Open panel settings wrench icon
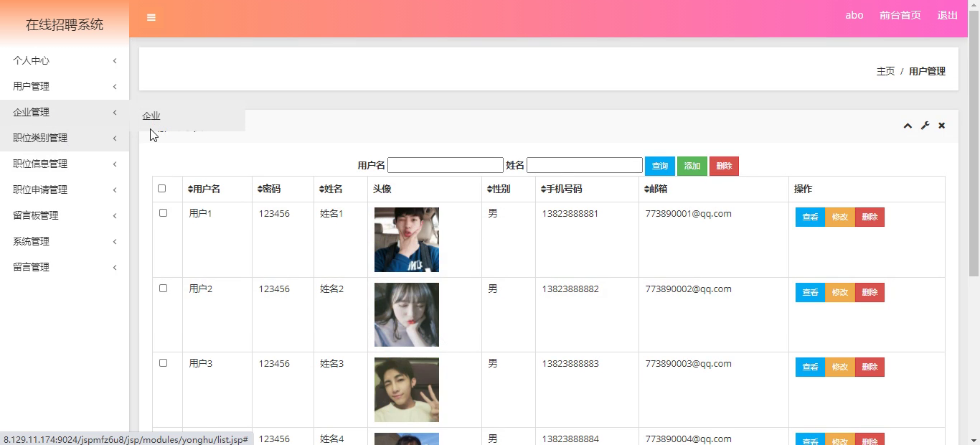980x445 pixels. (925, 126)
